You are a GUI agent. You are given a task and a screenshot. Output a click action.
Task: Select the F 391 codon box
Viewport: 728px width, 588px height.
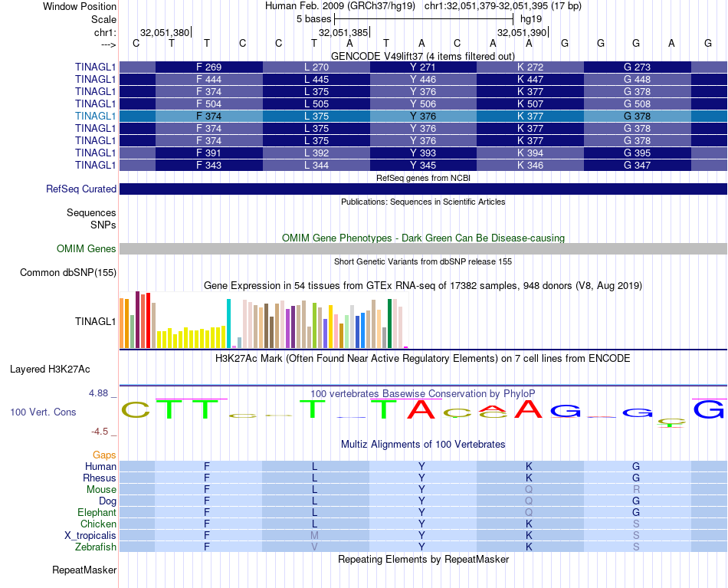coord(209,153)
